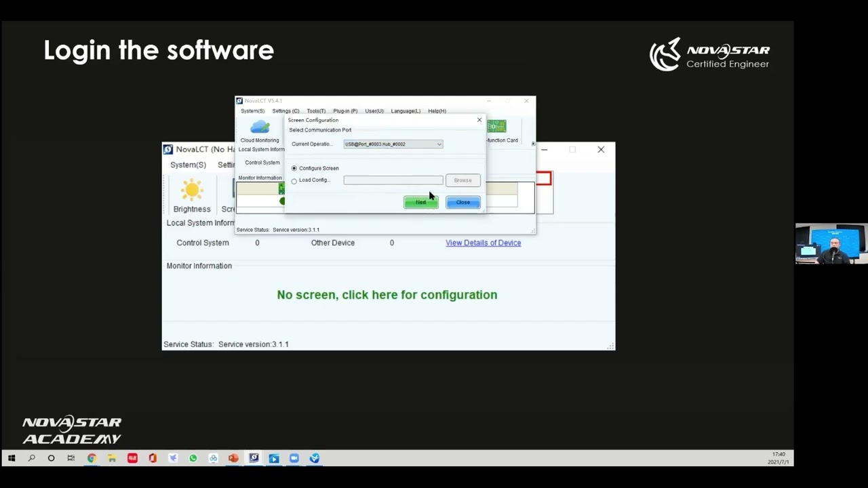The width and height of the screenshot is (868, 488).
Task: Open the Multi-function Card tool
Action: pos(500,131)
